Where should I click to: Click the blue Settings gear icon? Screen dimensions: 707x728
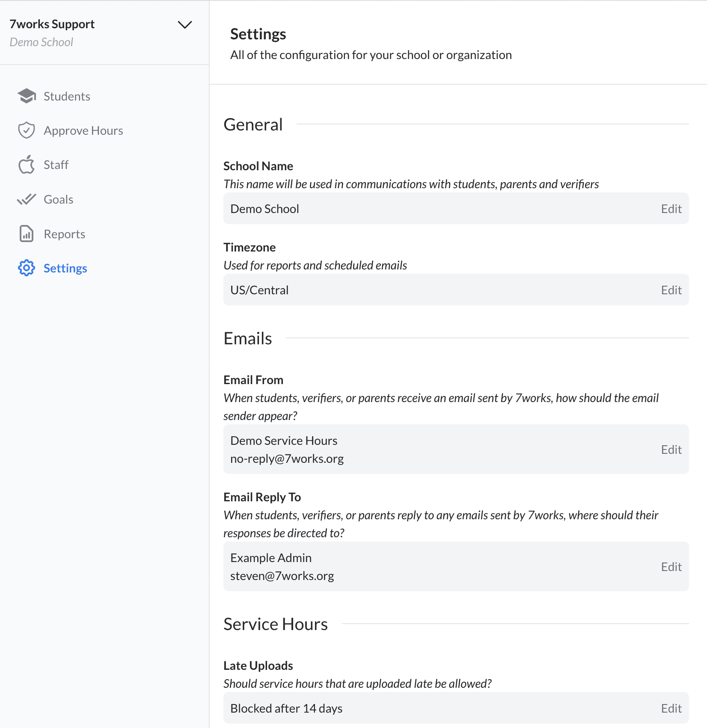[x=27, y=268]
